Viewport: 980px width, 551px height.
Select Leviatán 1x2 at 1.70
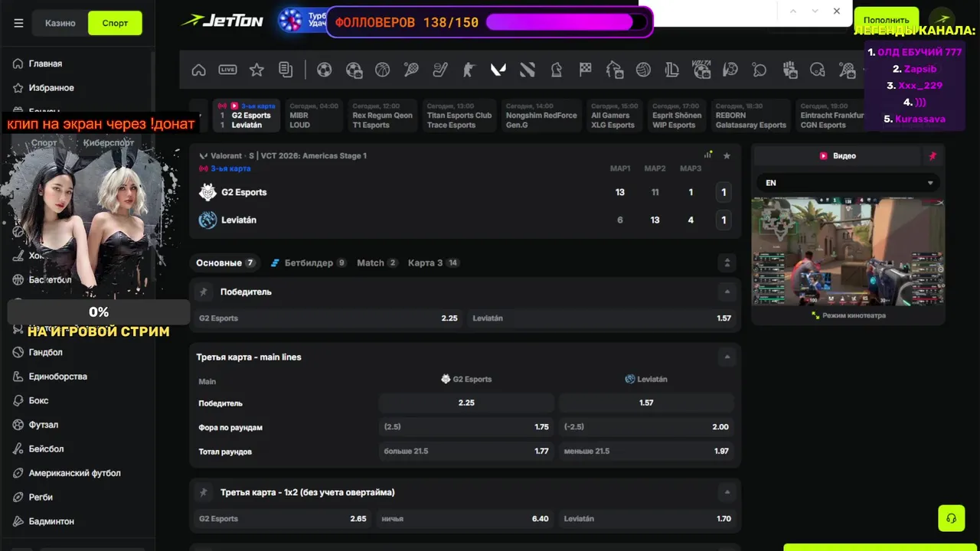click(647, 519)
